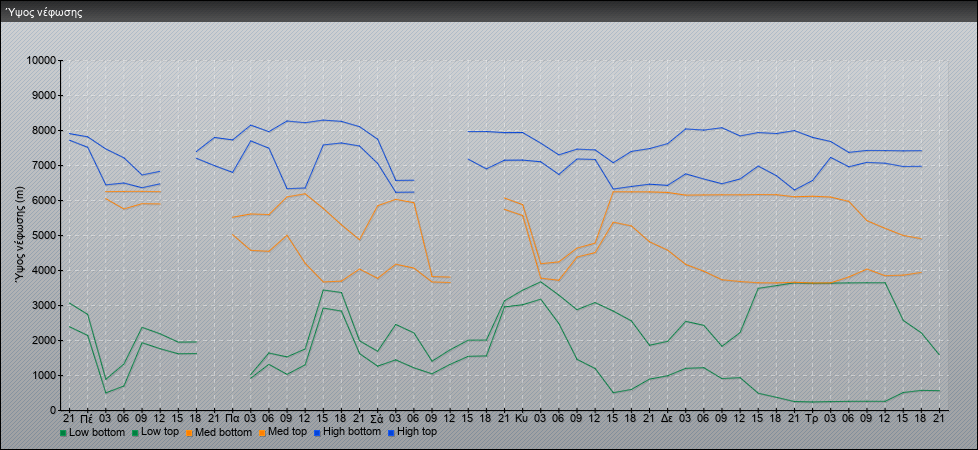Click the green Low top legend marker
This screenshot has height=450, width=978.
[135, 433]
